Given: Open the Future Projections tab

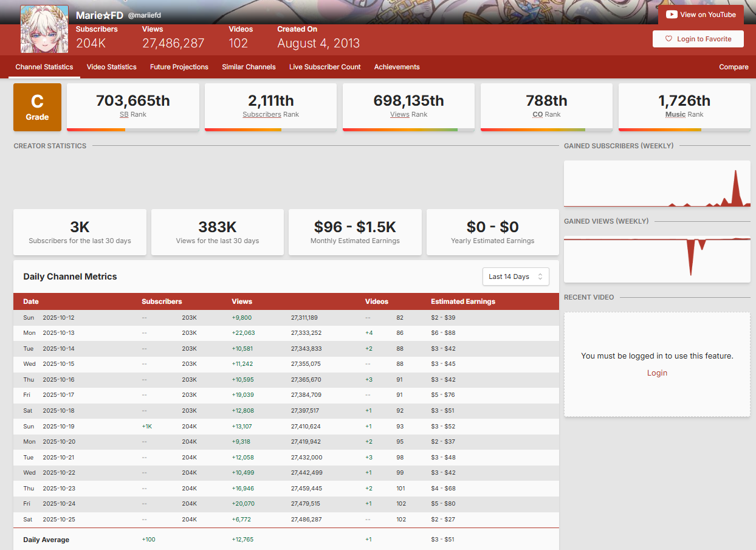Looking at the screenshot, I should (x=179, y=67).
